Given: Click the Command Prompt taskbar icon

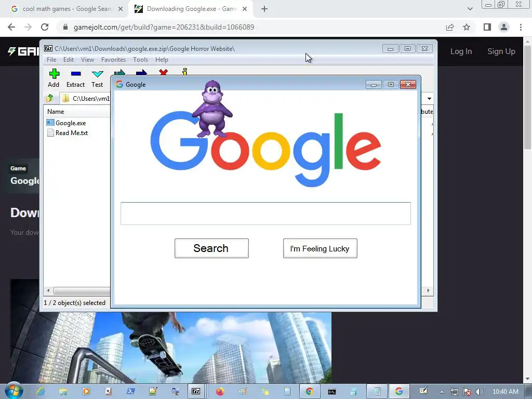Looking at the screenshot, I should (332, 392).
